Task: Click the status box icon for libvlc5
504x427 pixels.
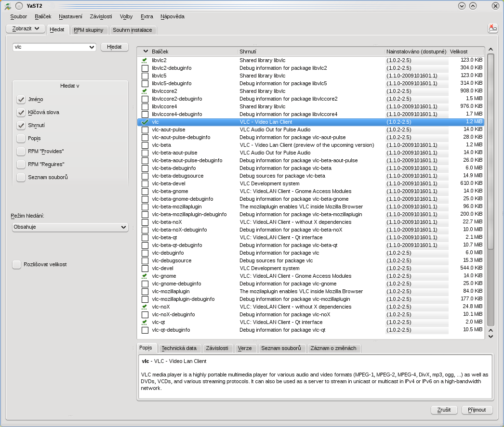Action: [145, 76]
